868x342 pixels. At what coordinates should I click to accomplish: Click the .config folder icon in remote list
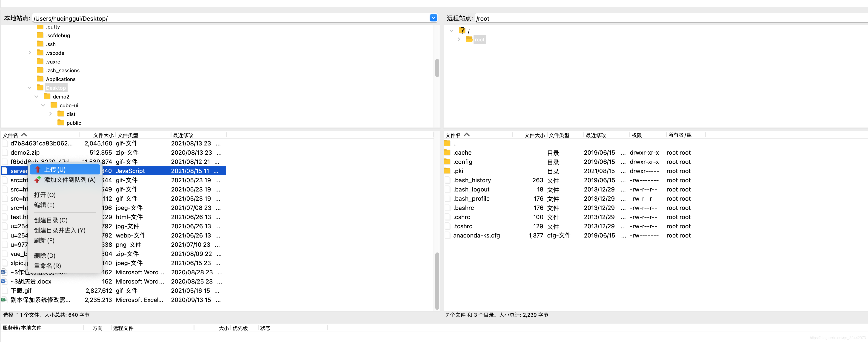click(447, 162)
